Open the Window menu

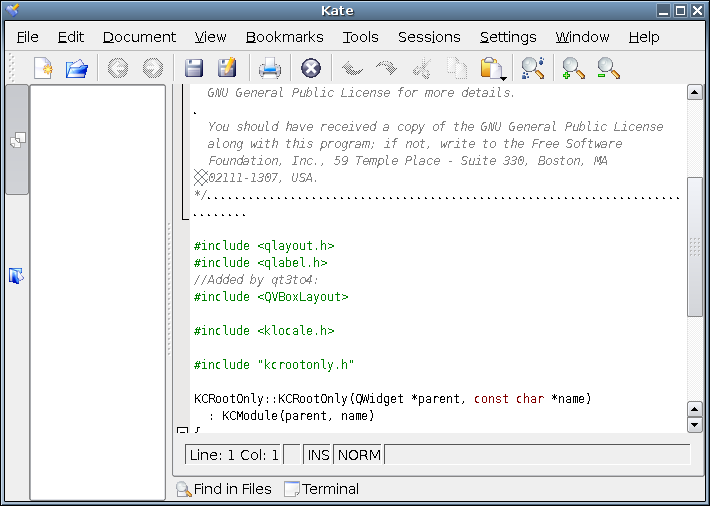[x=582, y=37]
